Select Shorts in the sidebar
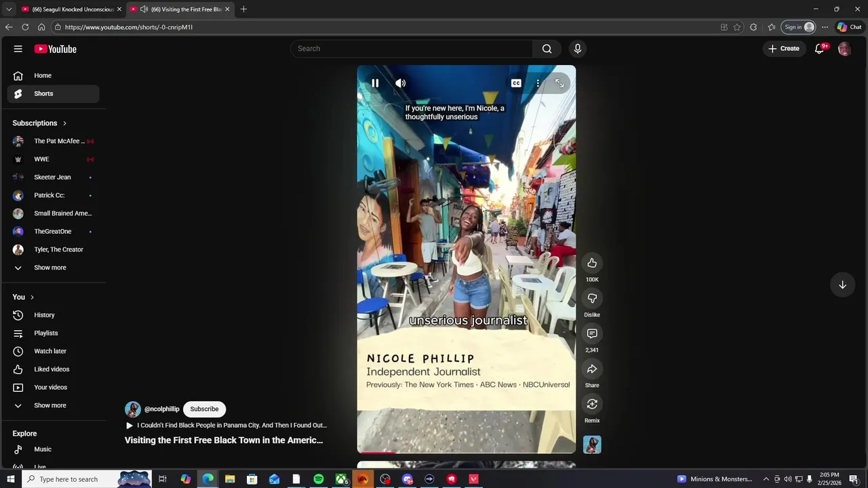Screen dimensions: 868x488 click(x=54, y=94)
